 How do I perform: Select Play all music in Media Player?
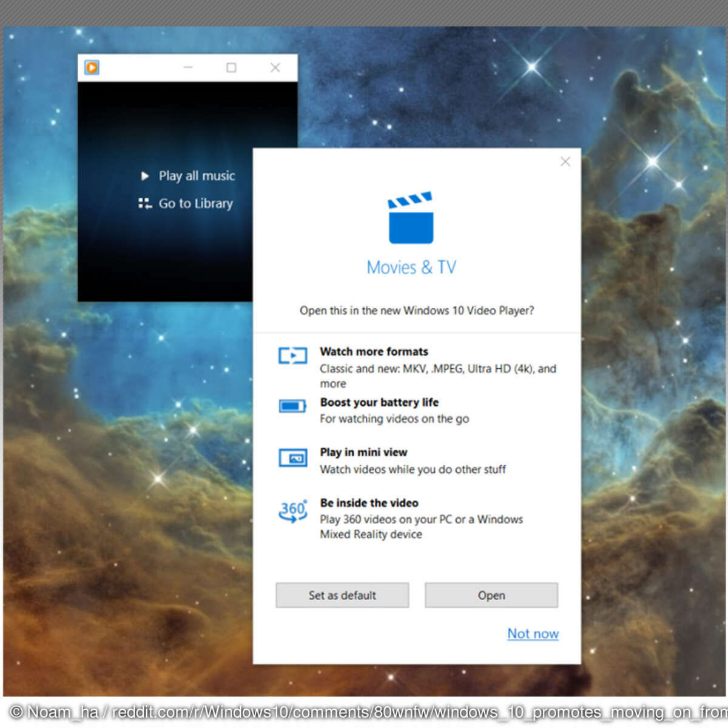coord(197,176)
